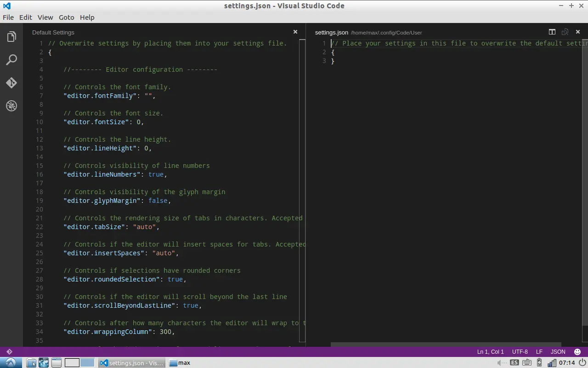Open the File menu
Viewport: 588px width, 368px height.
tap(8, 17)
